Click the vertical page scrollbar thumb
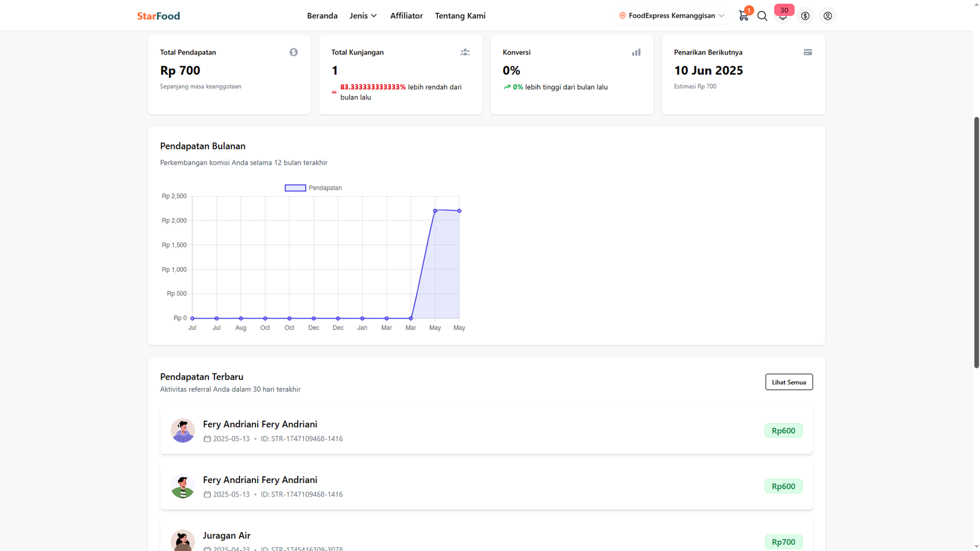Image resolution: width=980 pixels, height=551 pixels. [976, 242]
